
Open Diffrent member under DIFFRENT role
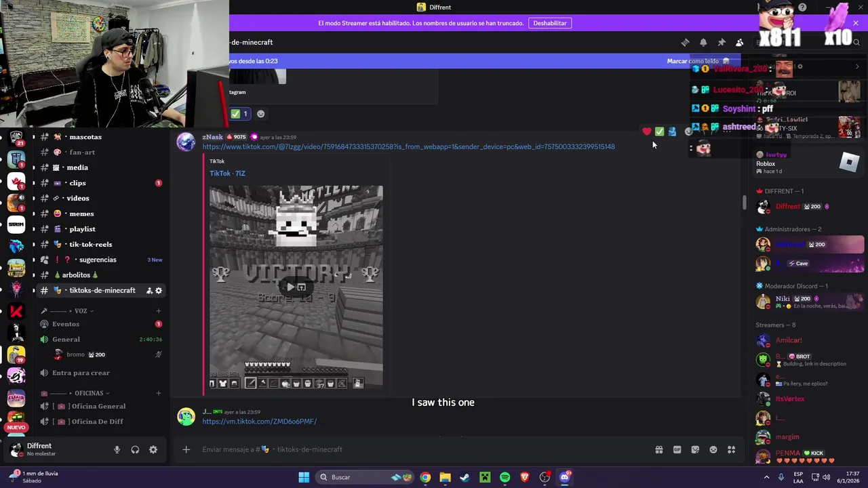click(x=810, y=207)
